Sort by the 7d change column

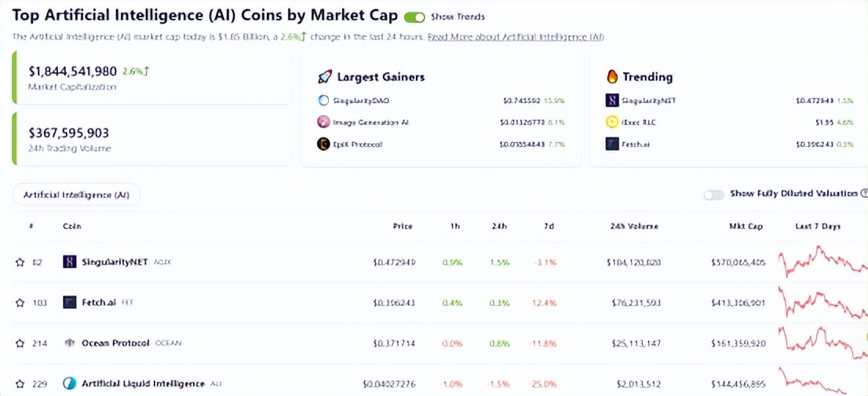(x=549, y=226)
